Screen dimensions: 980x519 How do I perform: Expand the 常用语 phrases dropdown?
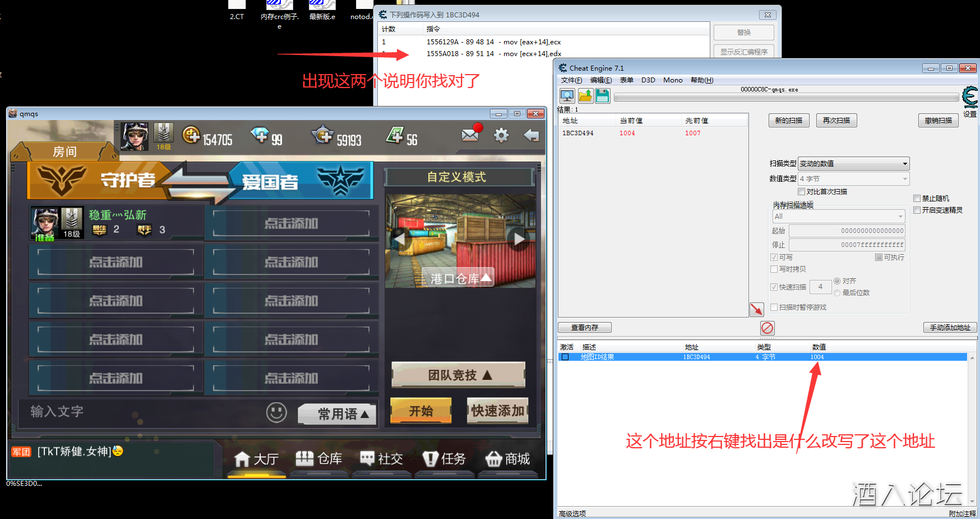[x=337, y=414]
